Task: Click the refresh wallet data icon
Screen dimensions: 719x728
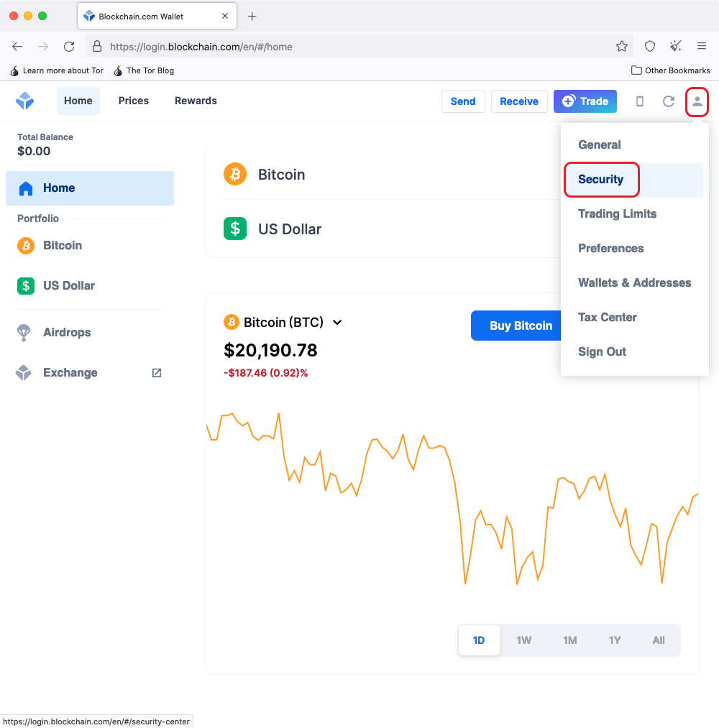Action: 669,101
